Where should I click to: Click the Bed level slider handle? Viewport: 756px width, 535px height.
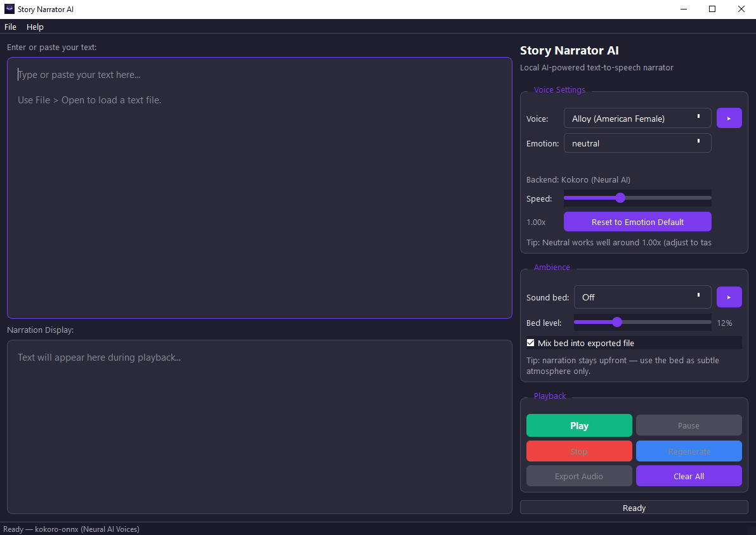tap(616, 323)
